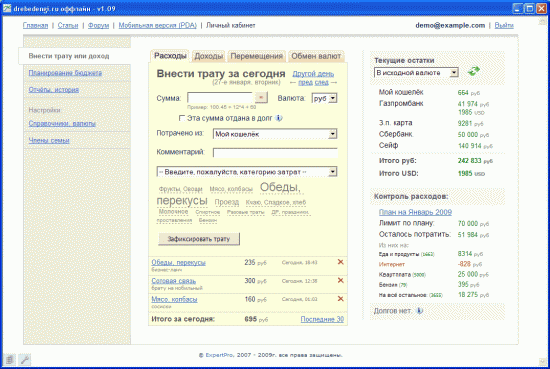
Task: Select Фрукты, Овощи category tag
Action: point(181,189)
